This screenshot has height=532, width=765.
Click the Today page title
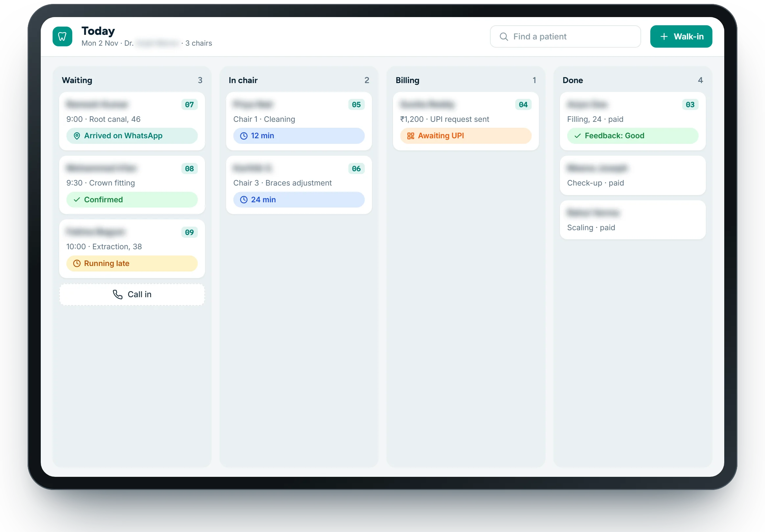pos(98,31)
